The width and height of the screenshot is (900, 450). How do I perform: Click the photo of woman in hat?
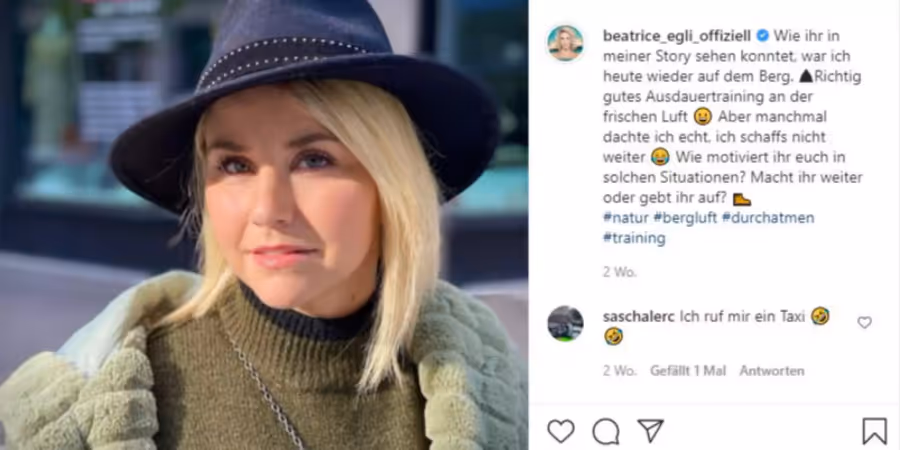click(x=264, y=225)
